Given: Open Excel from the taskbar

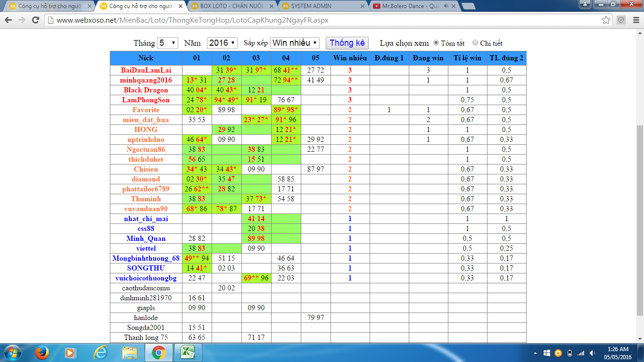Looking at the screenshot, I should coord(188,353).
